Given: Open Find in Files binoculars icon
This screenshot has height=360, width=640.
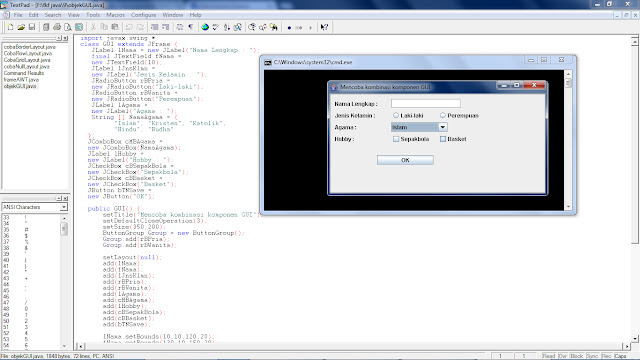Looking at the screenshot, I should (x=274, y=27).
